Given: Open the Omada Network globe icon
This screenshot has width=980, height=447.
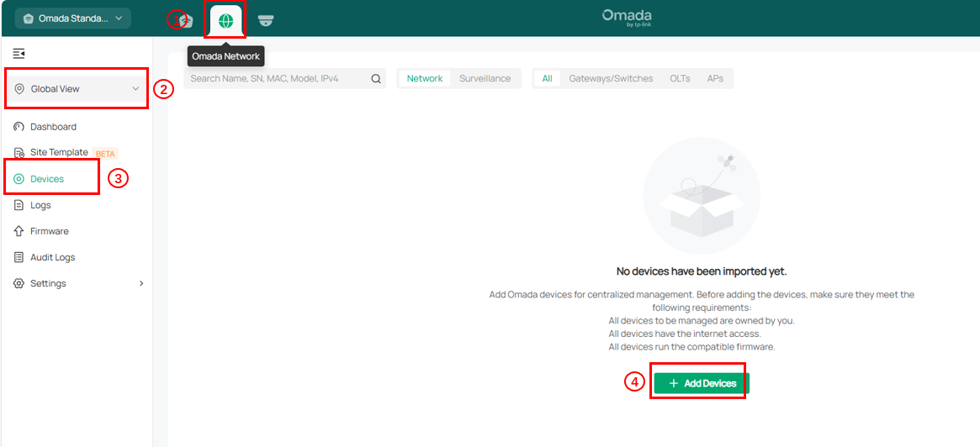Looking at the screenshot, I should click(225, 20).
